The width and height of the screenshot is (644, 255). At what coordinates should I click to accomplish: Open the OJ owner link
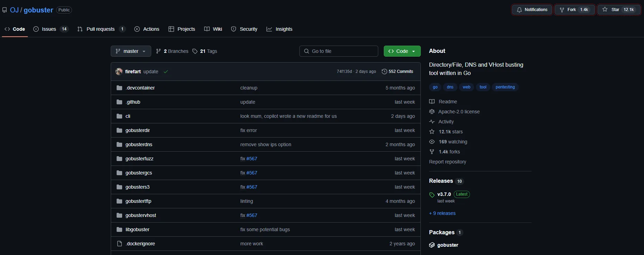pos(14,10)
